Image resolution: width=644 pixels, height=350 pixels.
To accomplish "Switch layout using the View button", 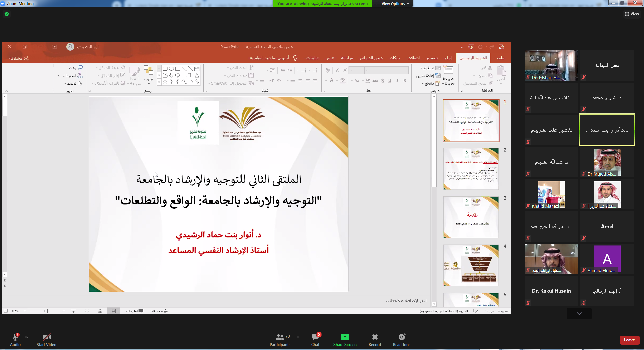I will (632, 14).
